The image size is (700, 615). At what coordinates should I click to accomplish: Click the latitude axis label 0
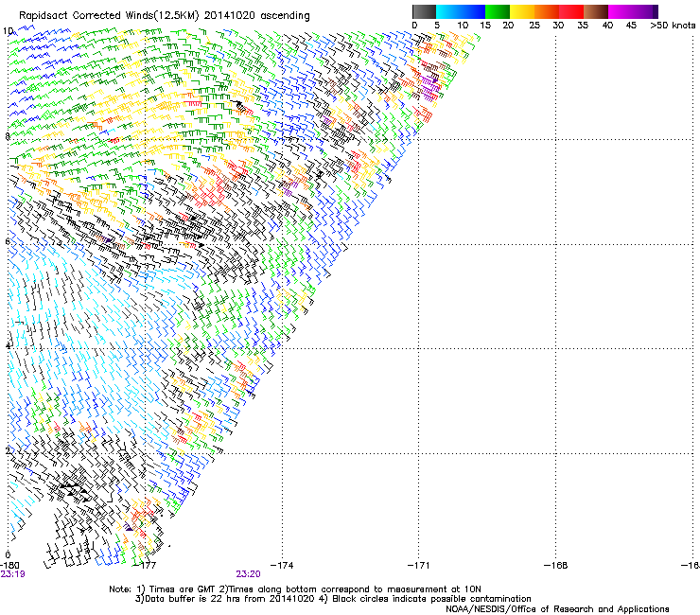point(8,555)
